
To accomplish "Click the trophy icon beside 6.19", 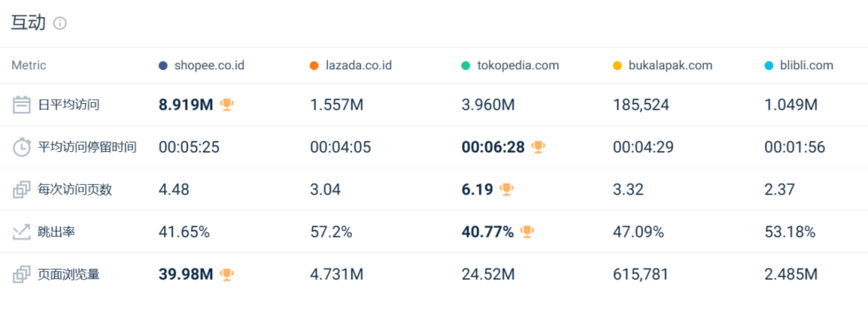I will [506, 189].
